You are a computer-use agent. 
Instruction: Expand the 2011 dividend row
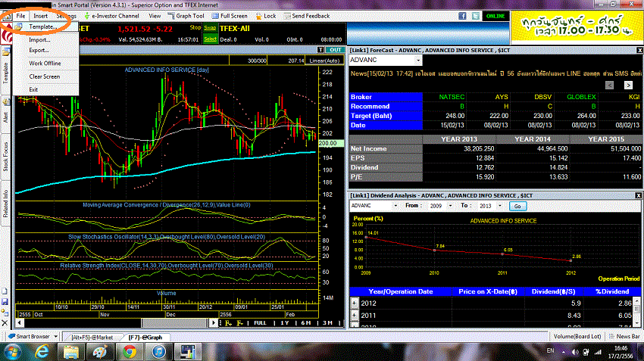(355, 315)
